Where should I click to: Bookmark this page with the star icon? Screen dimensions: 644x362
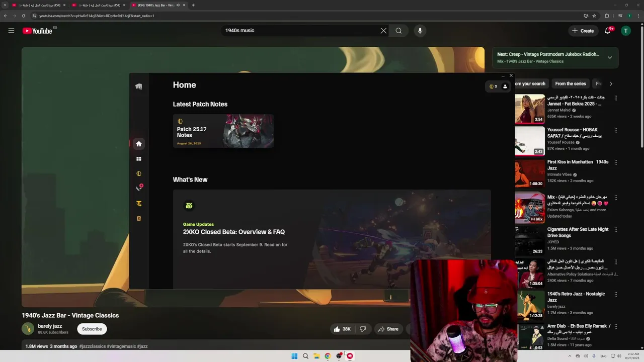(x=594, y=16)
